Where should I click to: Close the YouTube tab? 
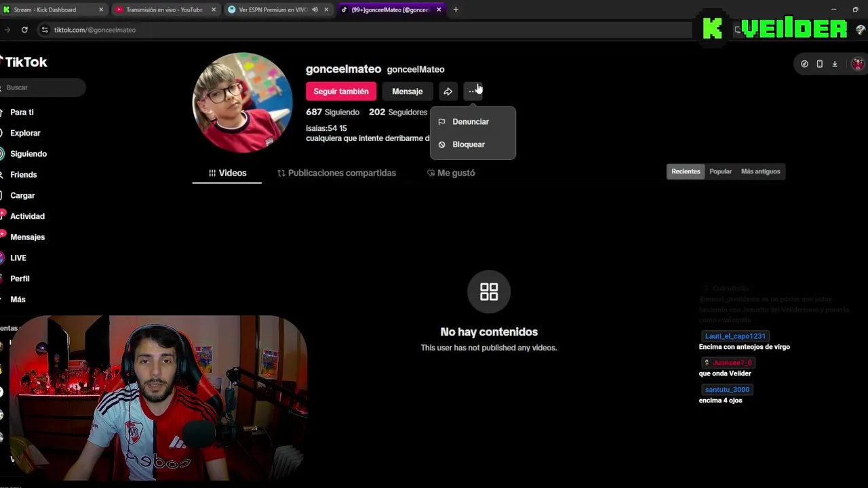tap(214, 9)
